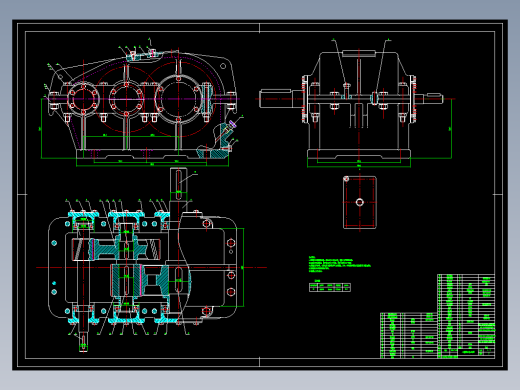The width and height of the screenshot is (520, 390).
Task: Select the shorter parts list table on the left
Action: (x=409, y=335)
